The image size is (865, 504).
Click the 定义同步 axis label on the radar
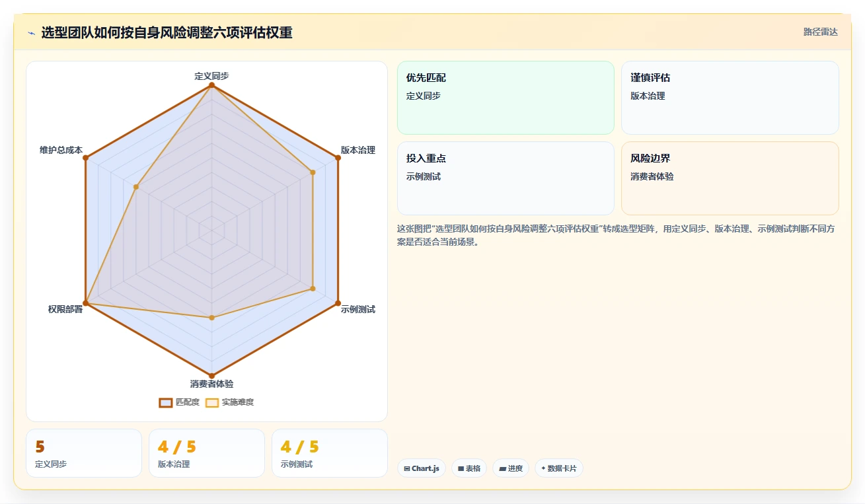pos(211,76)
